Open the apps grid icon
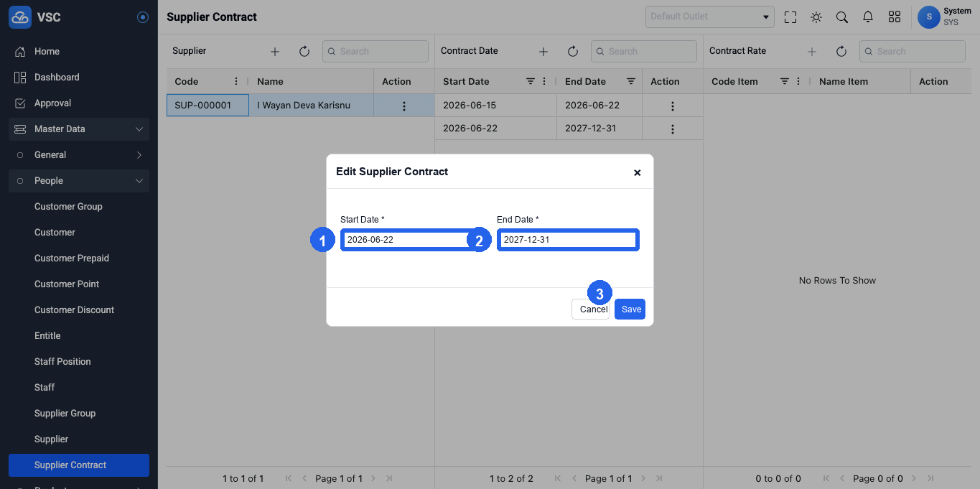This screenshot has width=980, height=489. coord(895,17)
